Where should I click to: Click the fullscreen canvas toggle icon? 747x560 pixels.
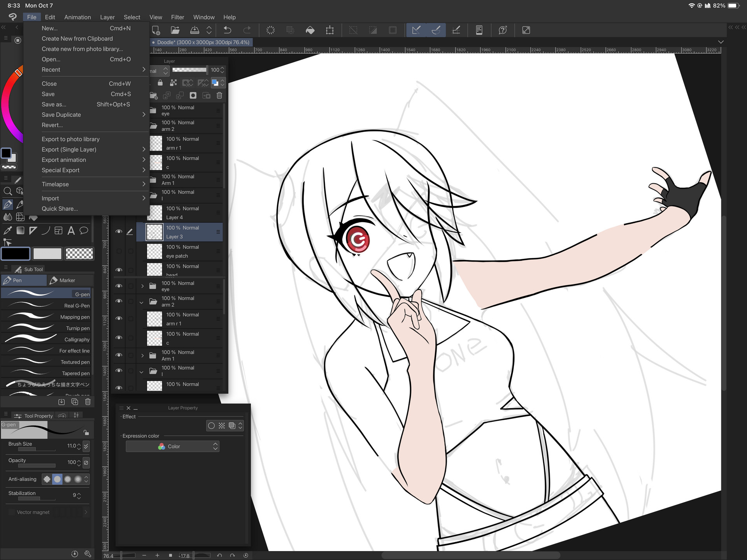tap(526, 30)
